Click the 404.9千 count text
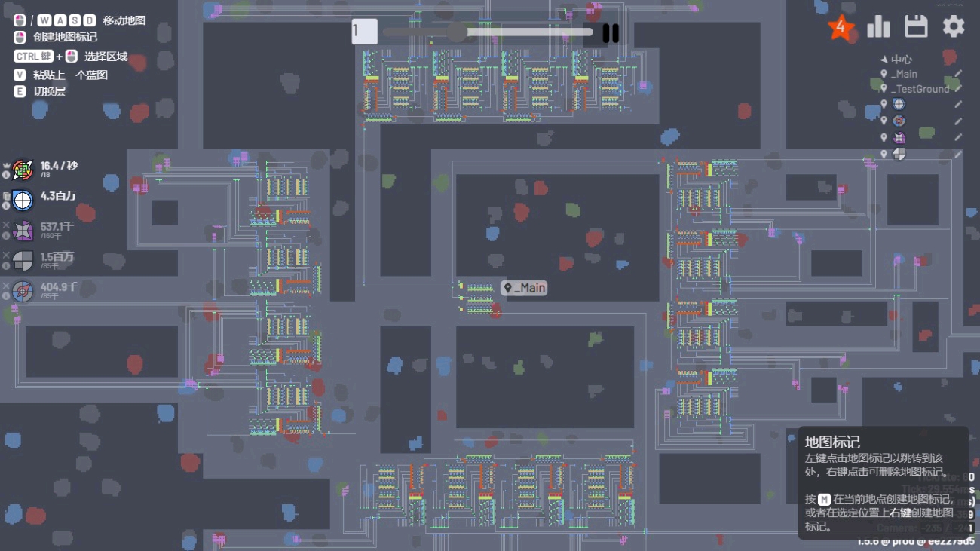 coord(59,286)
